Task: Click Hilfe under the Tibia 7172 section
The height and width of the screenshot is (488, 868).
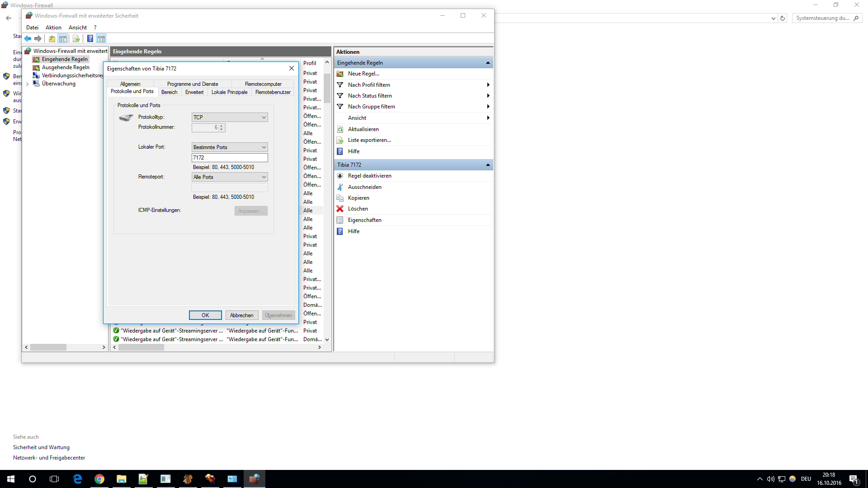Action: 354,231
